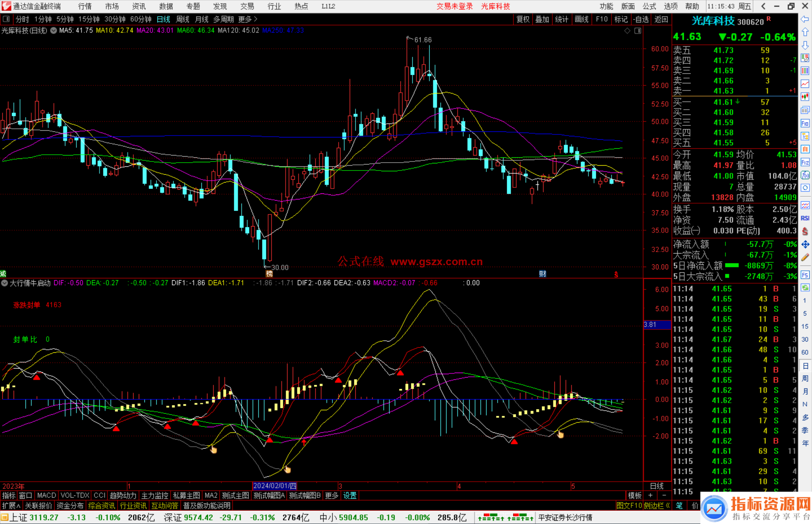
Task: Select the pencil drawing tool icon
Action: tap(805, 257)
